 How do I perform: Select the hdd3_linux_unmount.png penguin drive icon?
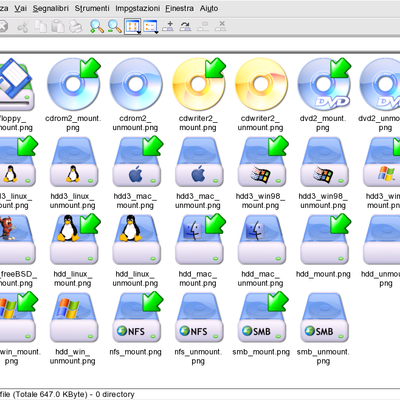pos(74,162)
